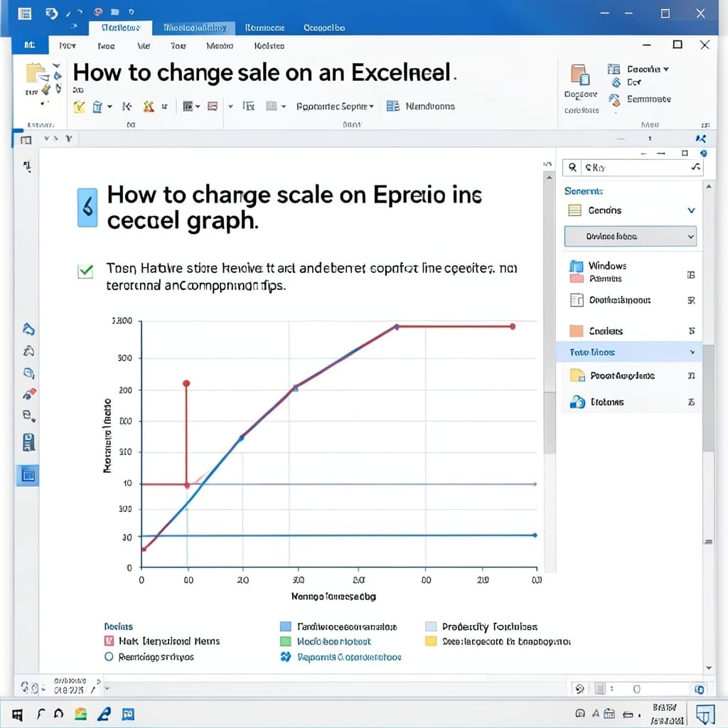Viewport: 728px width, 728px height.
Task: Click the blue trash bin icon in the ribbon
Action: tap(97, 107)
